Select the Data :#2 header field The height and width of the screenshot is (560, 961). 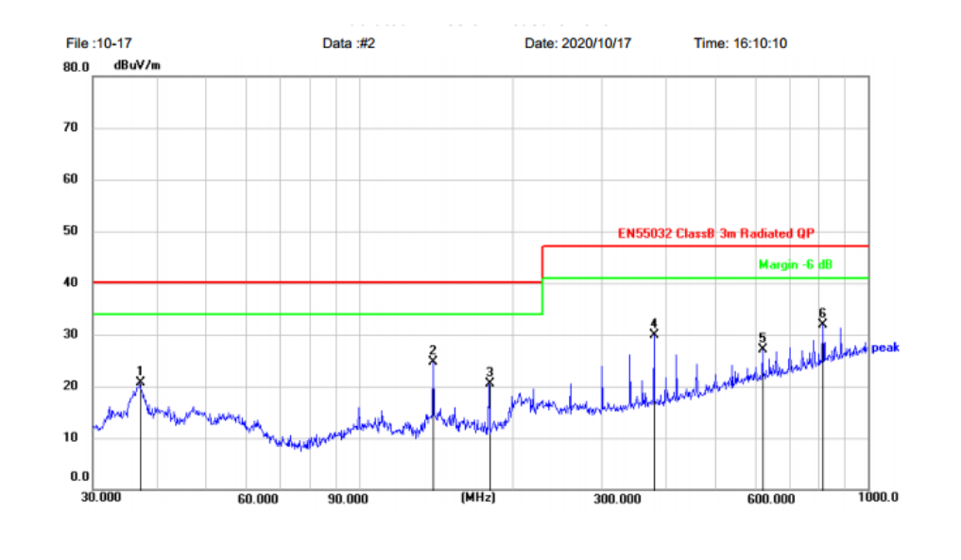coord(349,43)
